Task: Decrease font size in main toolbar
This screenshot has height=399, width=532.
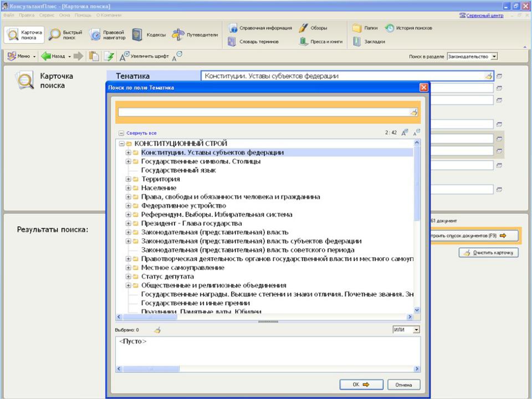Action: click(177, 55)
